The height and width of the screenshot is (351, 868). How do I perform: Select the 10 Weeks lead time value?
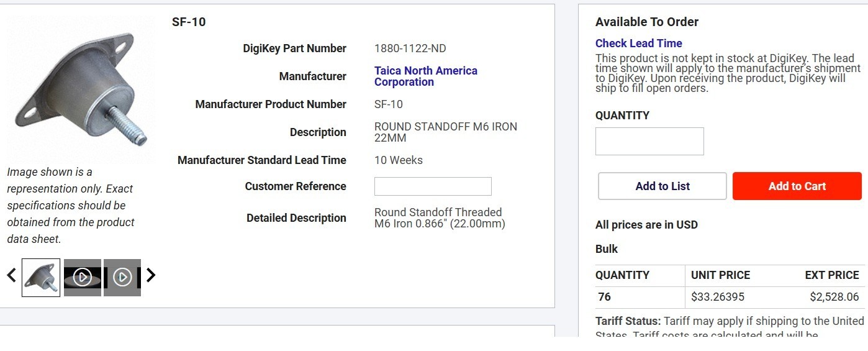[399, 160]
